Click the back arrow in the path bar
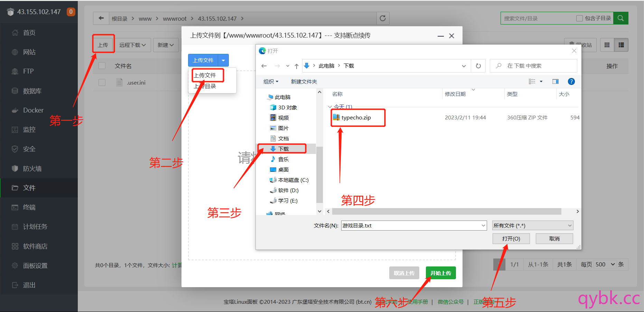The width and height of the screenshot is (644, 312). pos(101,18)
